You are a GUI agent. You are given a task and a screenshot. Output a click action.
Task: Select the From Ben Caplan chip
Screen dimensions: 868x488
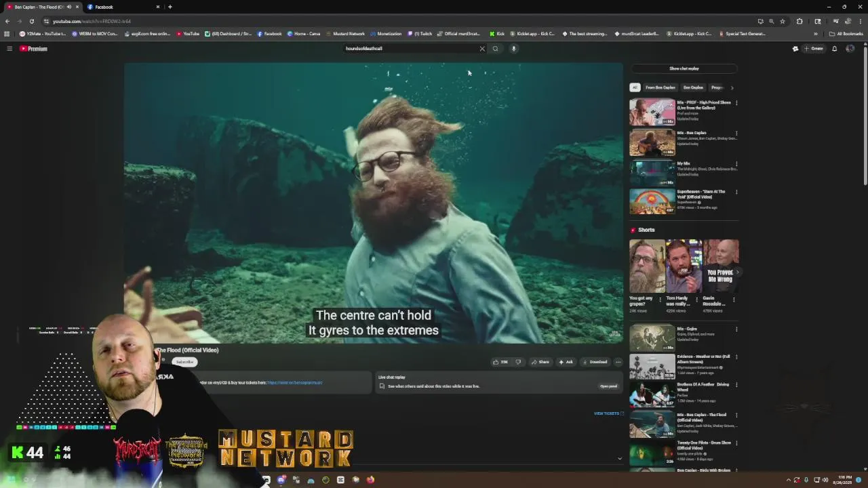(660, 87)
